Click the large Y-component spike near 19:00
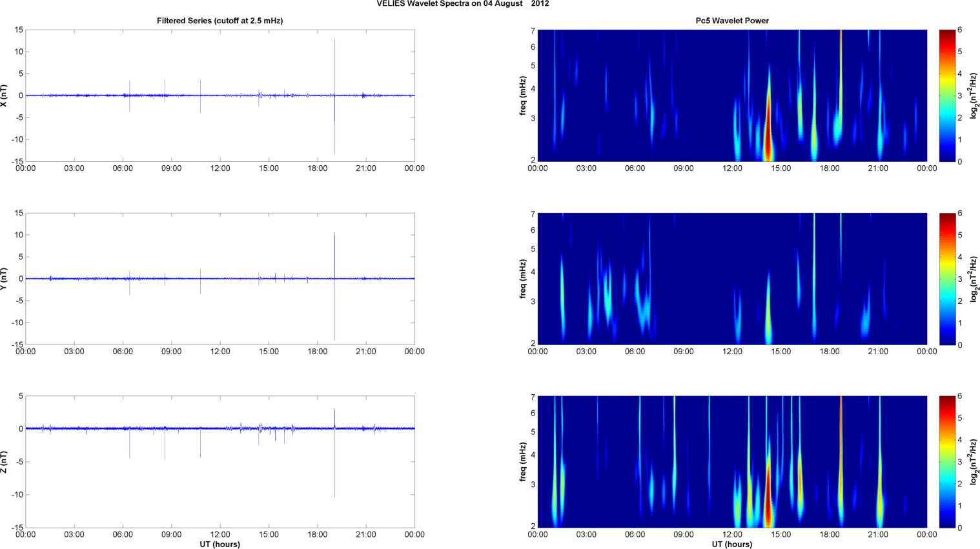The width and height of the screenshot is (980, 549). pyautogui.click(x=334, y=286)
